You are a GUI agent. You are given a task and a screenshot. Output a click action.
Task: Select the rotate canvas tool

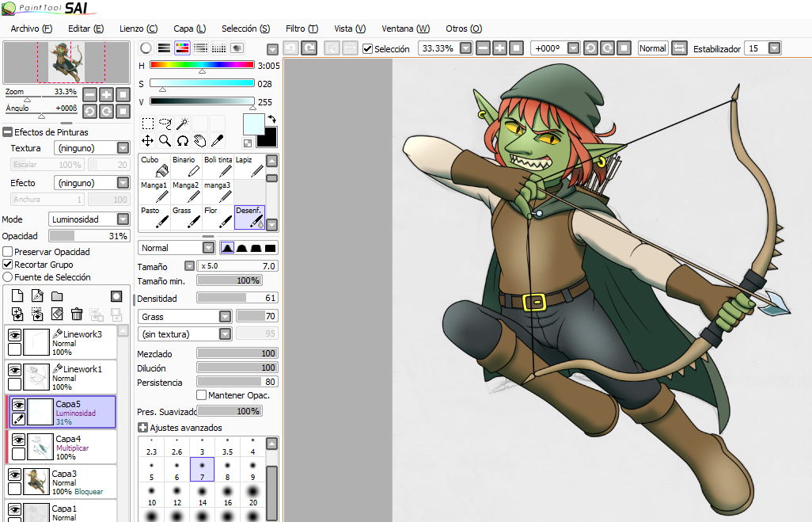(182, 140)
